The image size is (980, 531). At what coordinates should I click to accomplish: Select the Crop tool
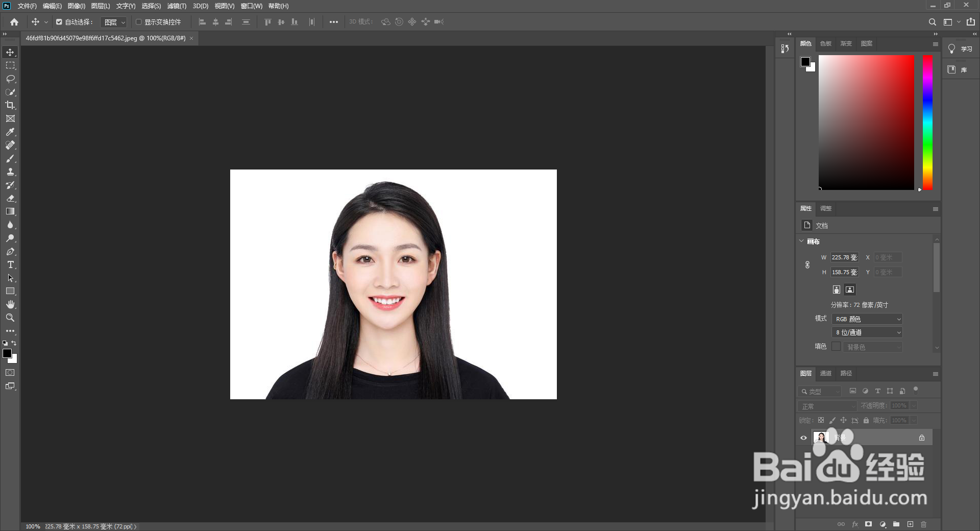(x=10, y=106)
